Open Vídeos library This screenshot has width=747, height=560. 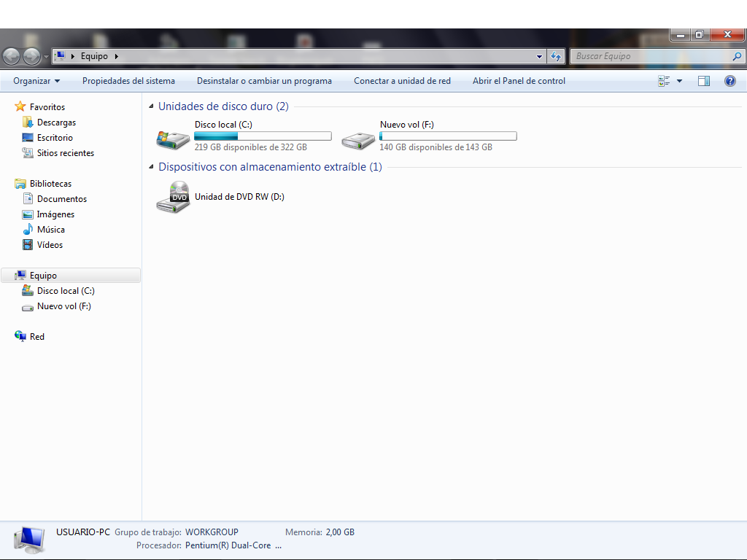[x=50, y=245]
